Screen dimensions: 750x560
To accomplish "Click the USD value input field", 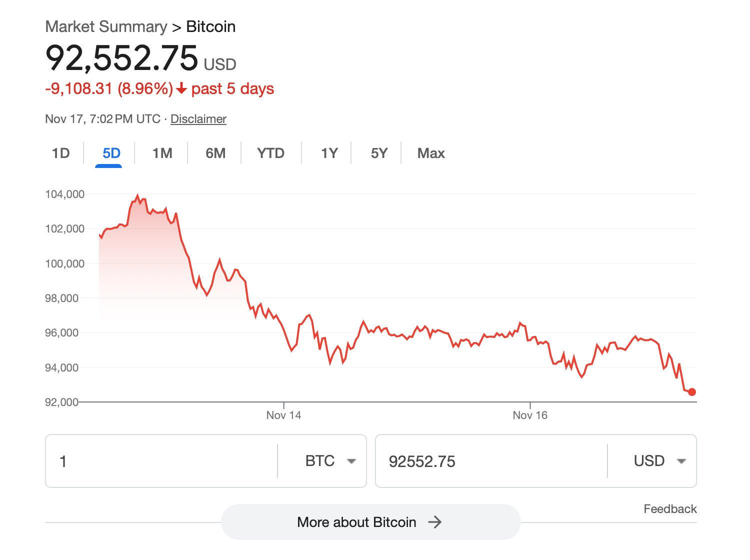I will point(490,461).
